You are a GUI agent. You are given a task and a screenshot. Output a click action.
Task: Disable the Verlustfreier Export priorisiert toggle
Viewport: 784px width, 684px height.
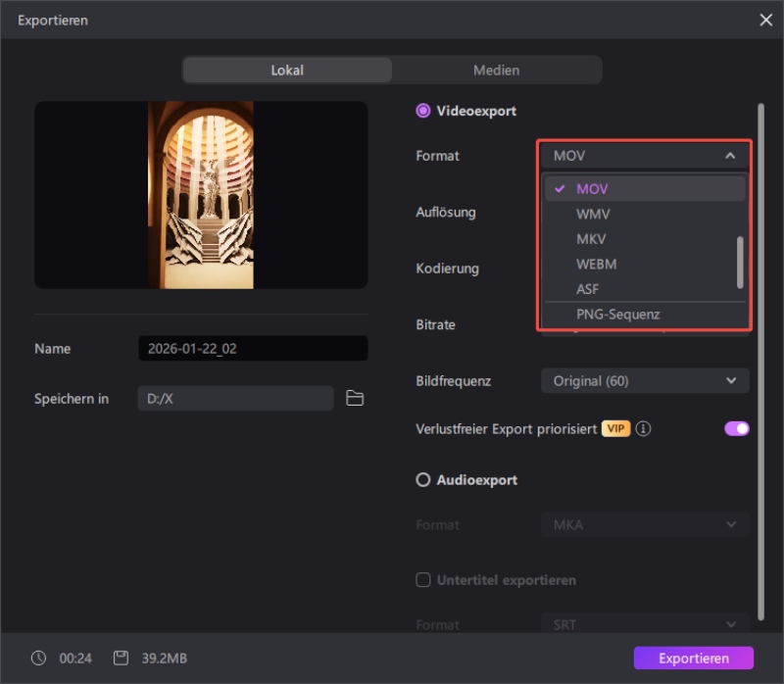[736, 428]
